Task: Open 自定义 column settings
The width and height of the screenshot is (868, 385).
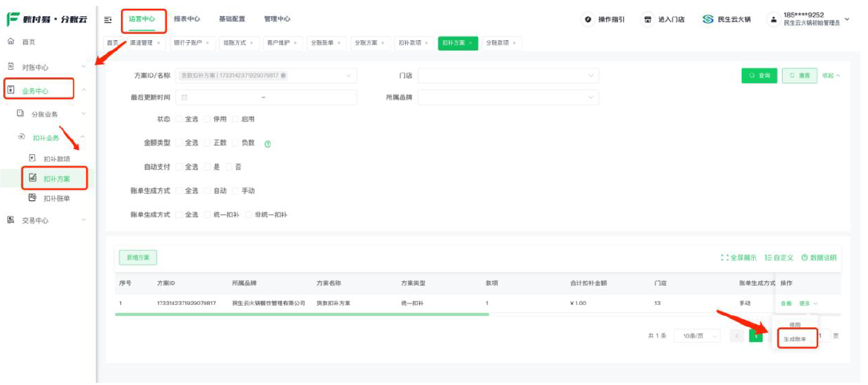Action: [769, 257]
